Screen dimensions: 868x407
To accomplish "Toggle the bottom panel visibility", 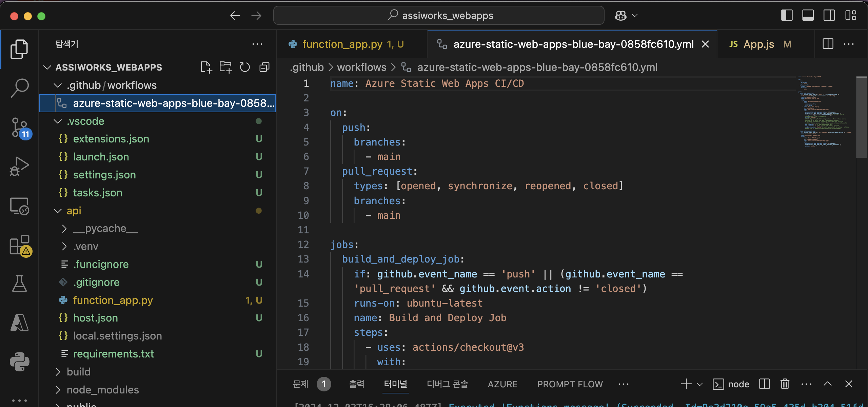I will coord(808,16).
